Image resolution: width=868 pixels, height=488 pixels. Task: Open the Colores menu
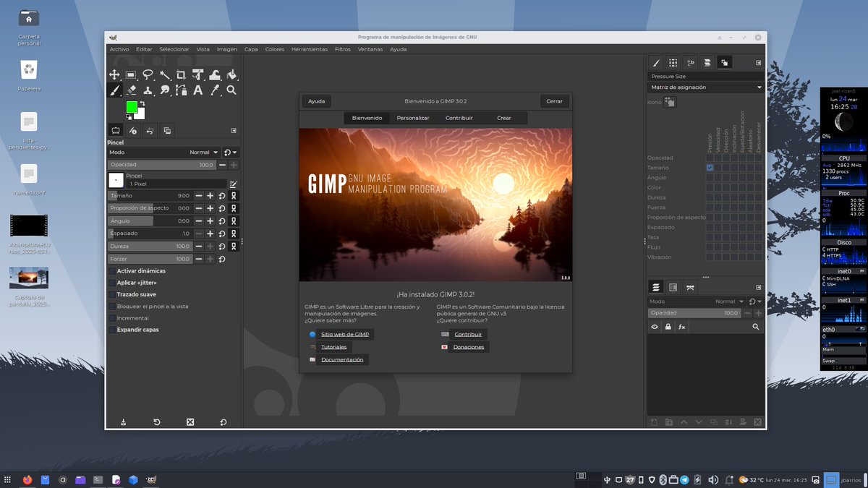[x=275, y=49]
